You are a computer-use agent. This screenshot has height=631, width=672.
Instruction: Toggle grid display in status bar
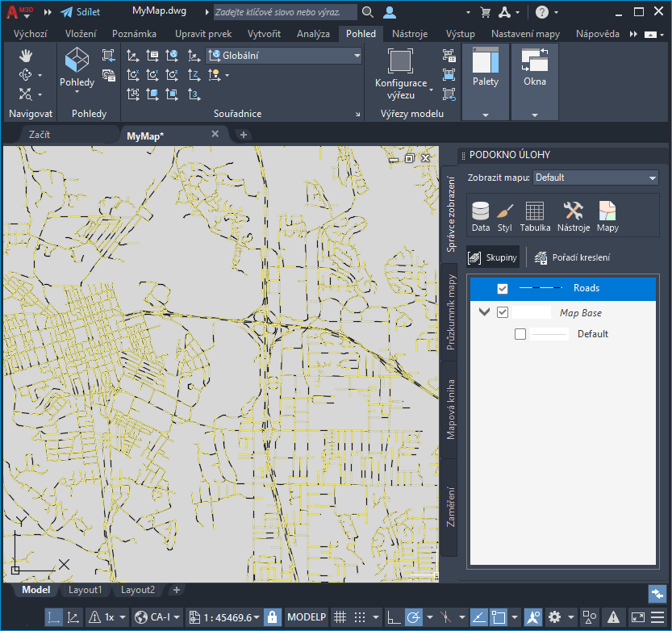point(340,617)
